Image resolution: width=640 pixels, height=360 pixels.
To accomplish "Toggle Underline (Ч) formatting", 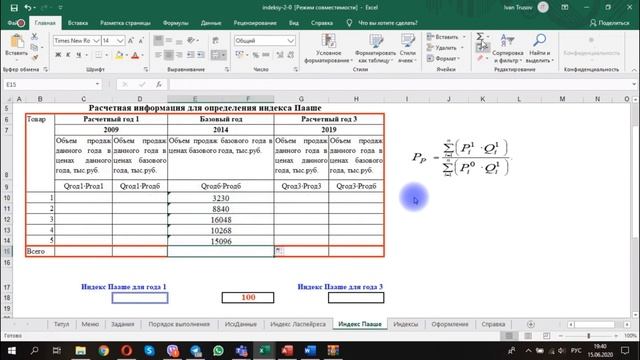I will [78, 55].
